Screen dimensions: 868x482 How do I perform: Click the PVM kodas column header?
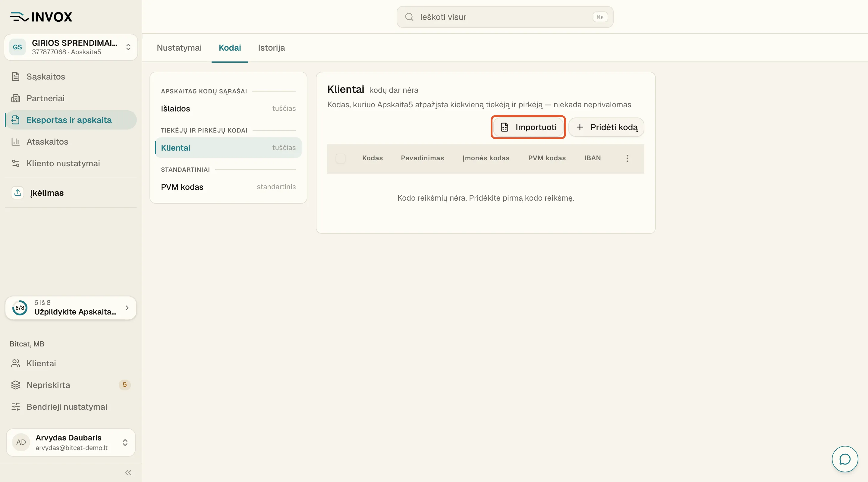(547, 158)
